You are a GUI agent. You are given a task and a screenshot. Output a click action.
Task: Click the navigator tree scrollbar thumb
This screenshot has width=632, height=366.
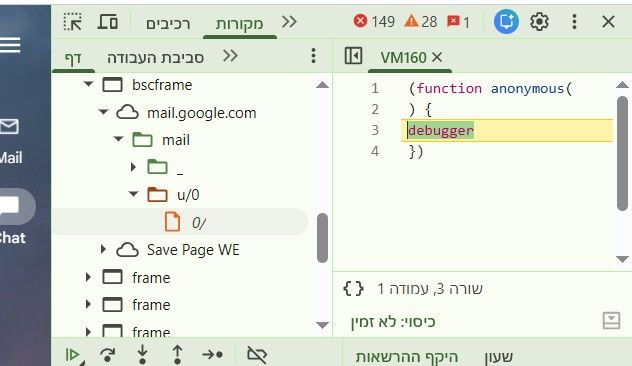tap(322, 238)
